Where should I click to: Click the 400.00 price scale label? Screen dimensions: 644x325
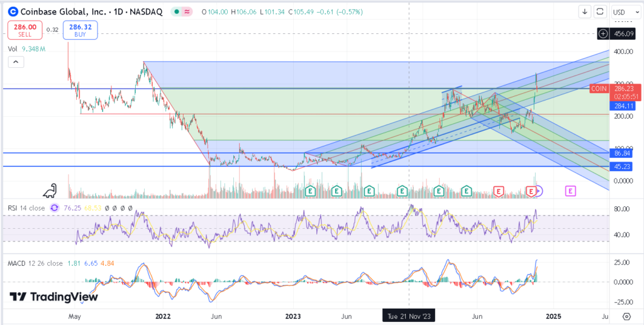pos(623,52)
